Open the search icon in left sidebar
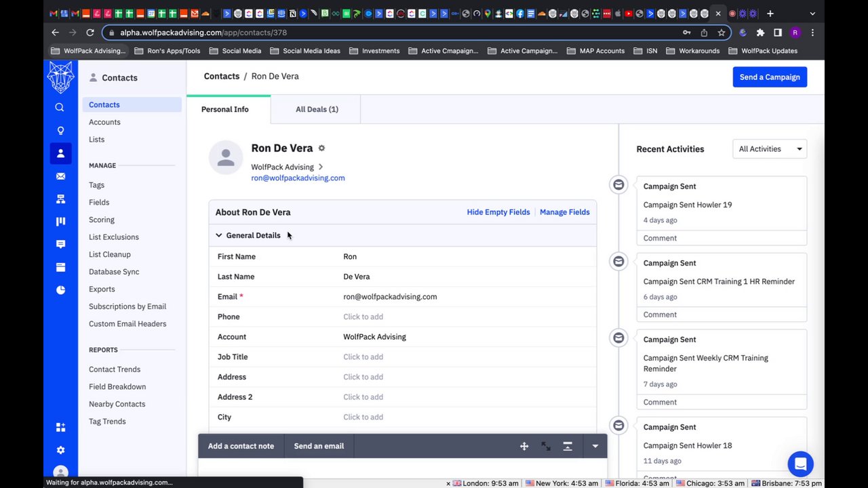Image resolution: width=868 pixels, height=488 pixels. click(x=60, y=107)
